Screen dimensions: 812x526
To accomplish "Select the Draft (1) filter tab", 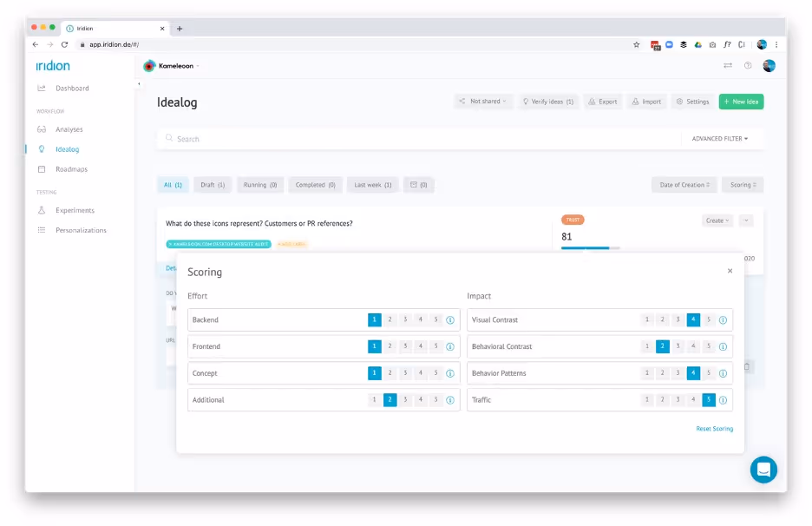I will pos(213,185).
